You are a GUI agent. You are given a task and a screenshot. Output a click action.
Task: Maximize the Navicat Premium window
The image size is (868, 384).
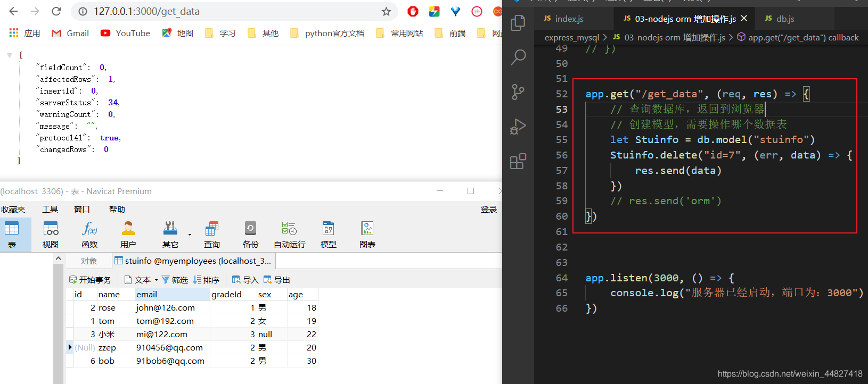click(471, 191)
